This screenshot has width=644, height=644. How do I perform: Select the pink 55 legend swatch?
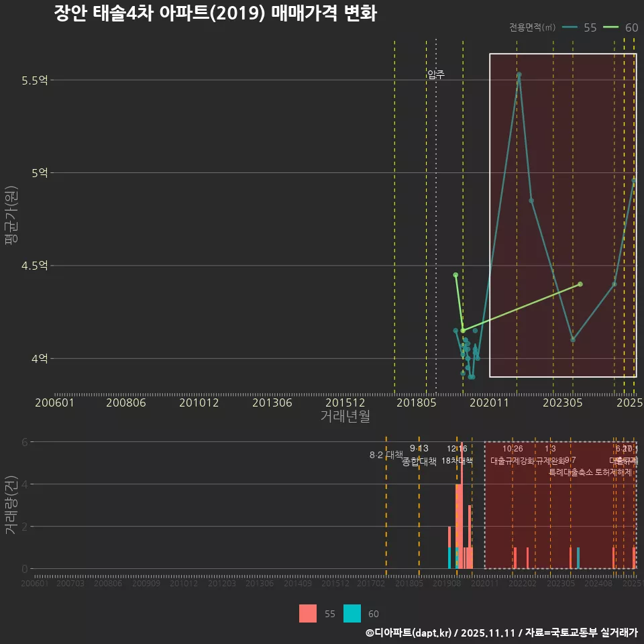[308, 614]
